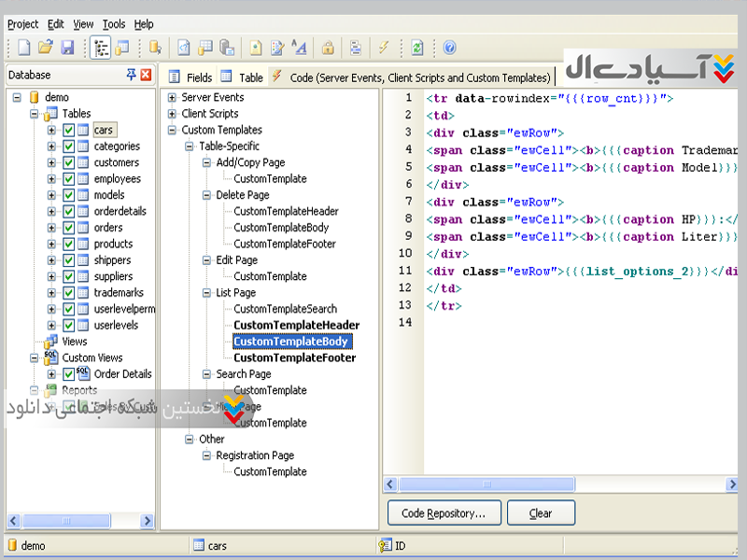This screenshot has height=560, width=747.
Task: Click the blue Help question mark icon
Action: (449, 48)
